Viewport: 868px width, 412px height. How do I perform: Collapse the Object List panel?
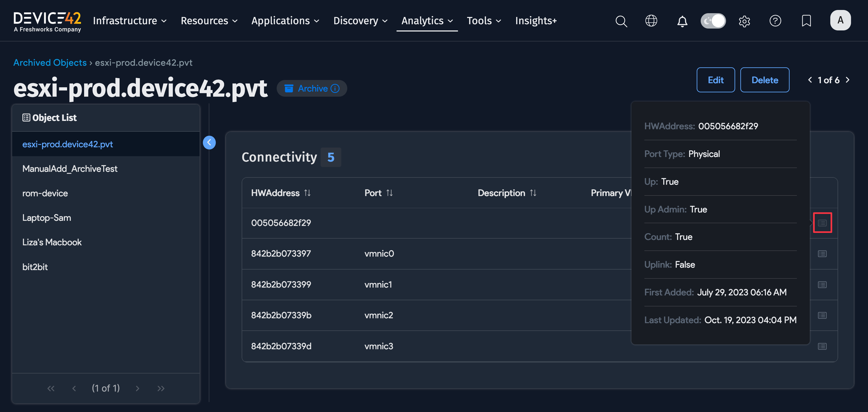209,142
